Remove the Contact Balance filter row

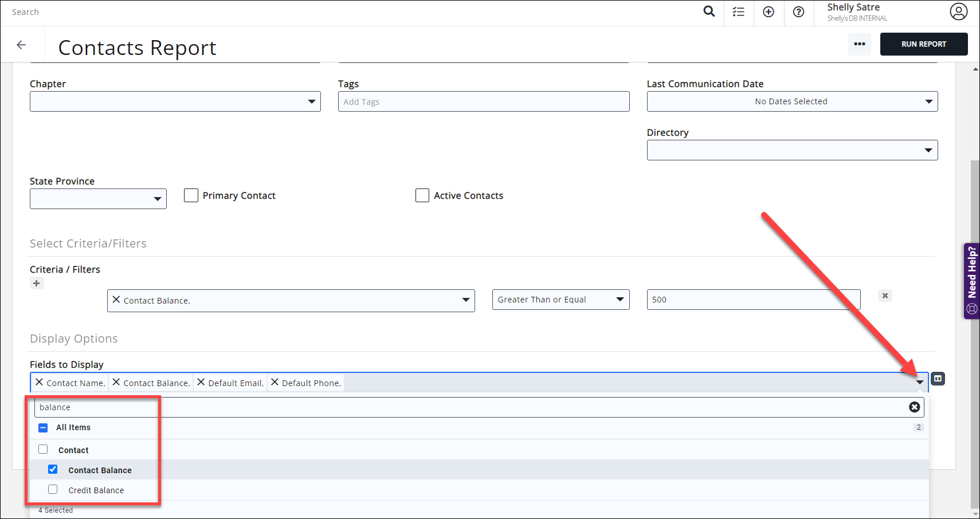click(x=885, y=296)
